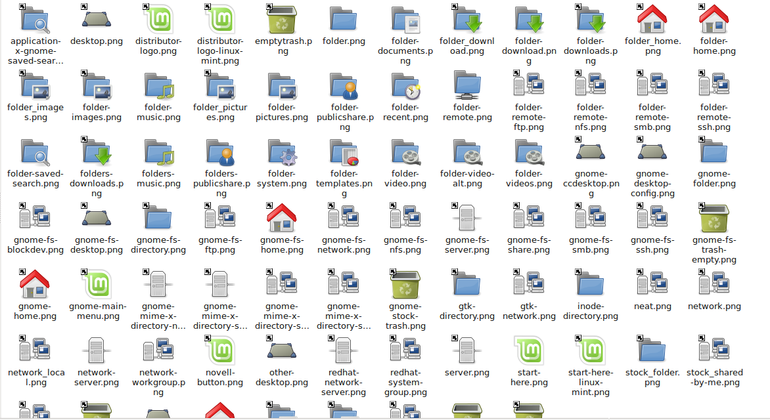Select gnome-ccdesktop.png desktop icon

[x=590, y=152]
